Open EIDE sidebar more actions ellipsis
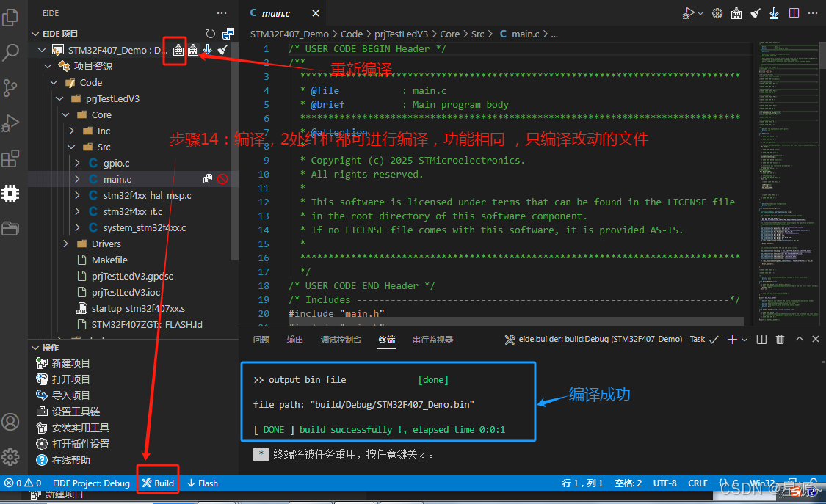 [x=222, y=13]
